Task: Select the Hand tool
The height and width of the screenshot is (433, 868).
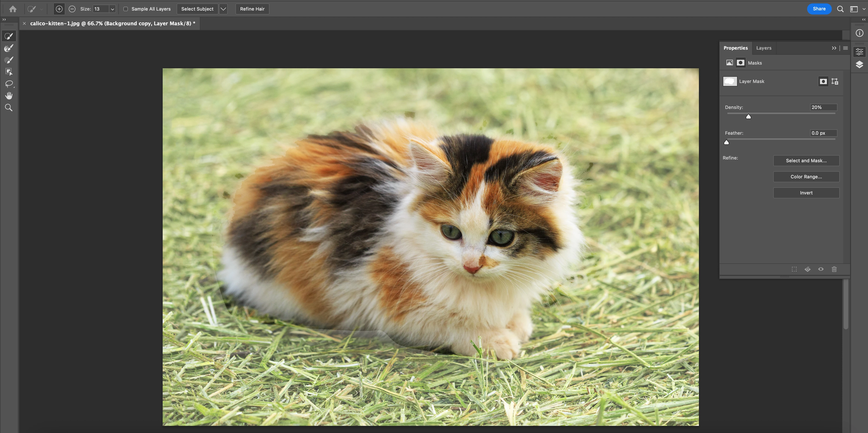Action: 9,96
